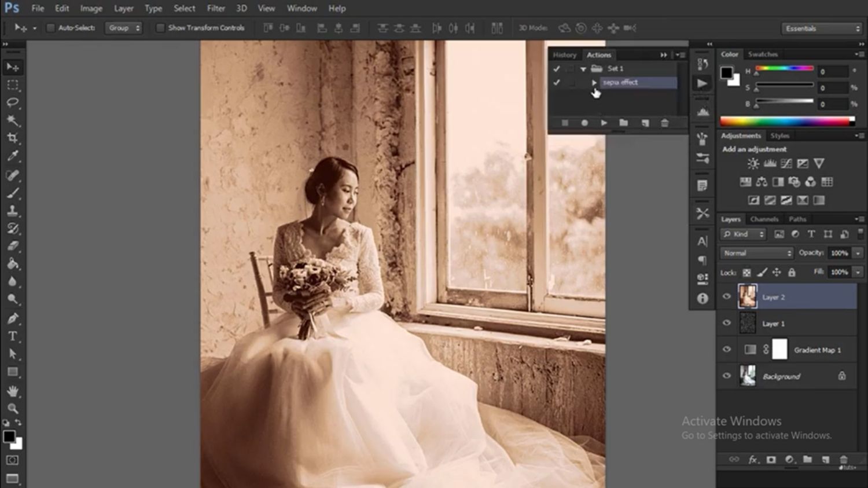The width and height of the screenshot is (868, 488).
Task: Hide Gradient Map 1 layer visibility
Action: (x=727, y=349)
